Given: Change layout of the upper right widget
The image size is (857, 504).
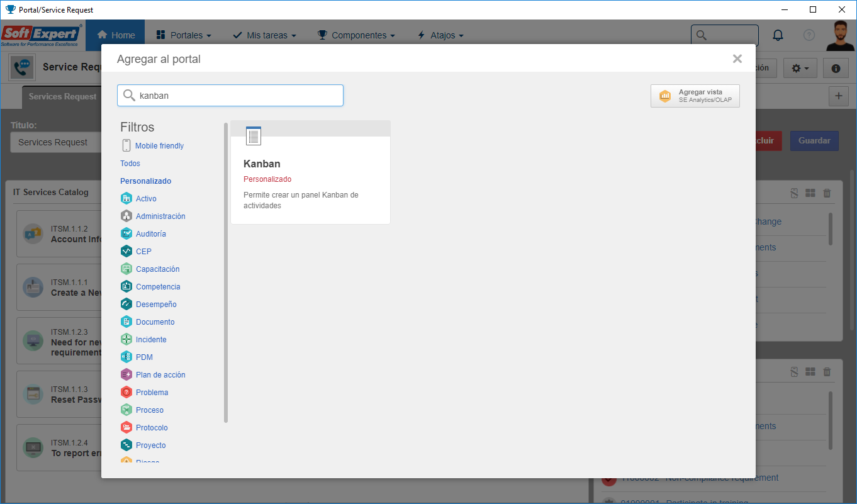Looking at the screenshot, I should tap(810, 194).
